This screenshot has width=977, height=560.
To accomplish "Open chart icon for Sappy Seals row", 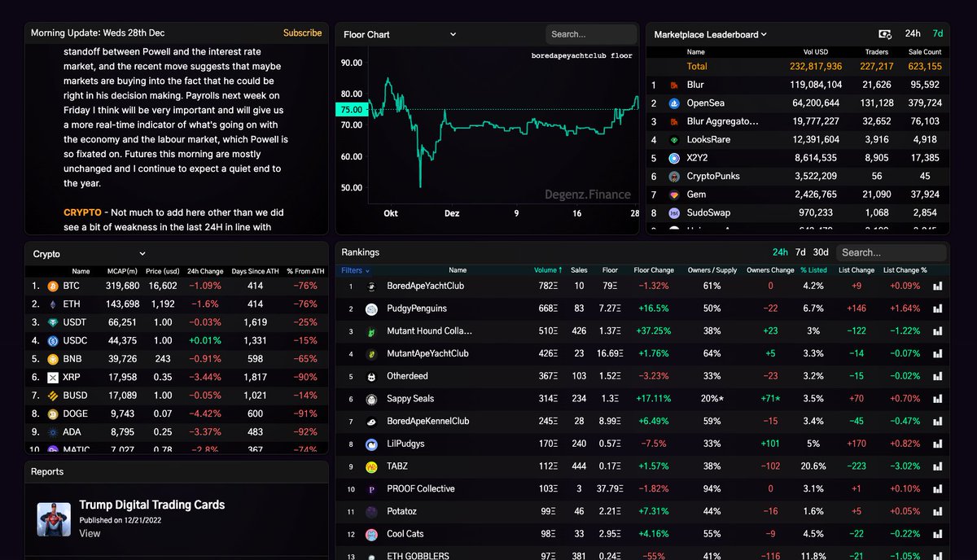I will [x=937, y=399].
